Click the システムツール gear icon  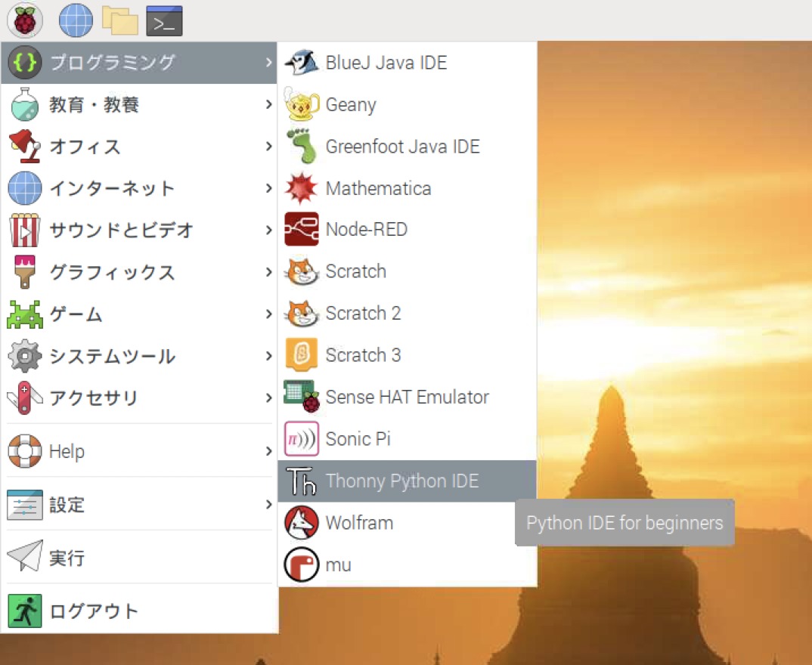(x=24, y=356)
